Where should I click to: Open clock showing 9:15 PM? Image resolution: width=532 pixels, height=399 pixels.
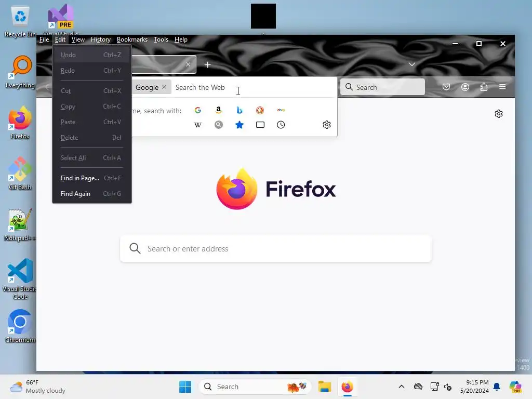[x=474, y=387]
